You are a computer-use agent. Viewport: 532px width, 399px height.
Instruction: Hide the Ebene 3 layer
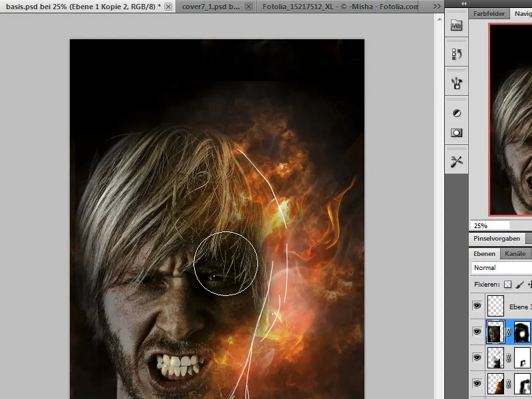pyautogui.click(x=477, y=306)
